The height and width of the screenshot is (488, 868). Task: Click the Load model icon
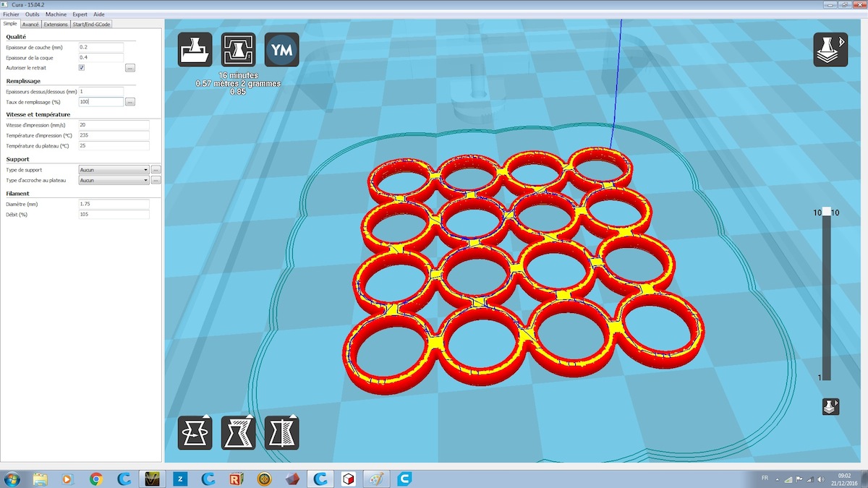tap(195, 50)
